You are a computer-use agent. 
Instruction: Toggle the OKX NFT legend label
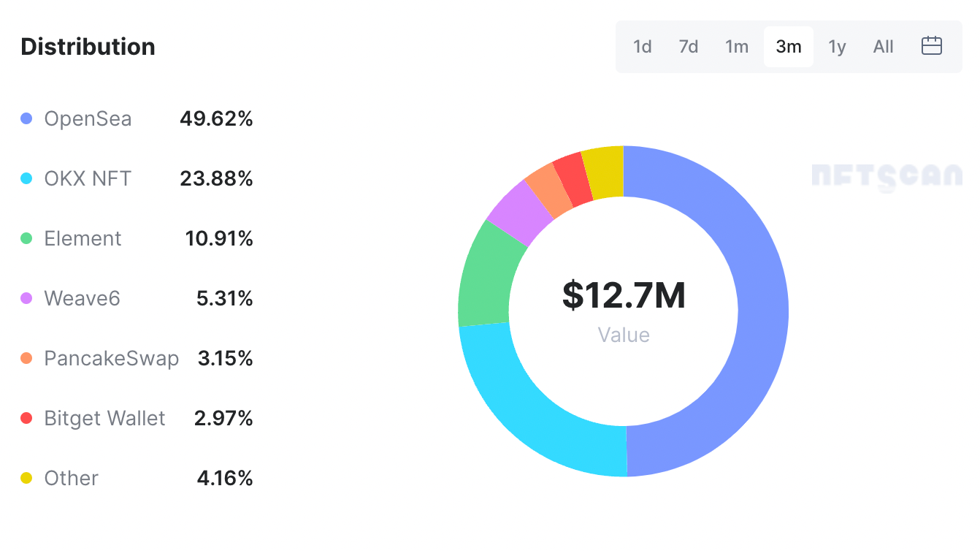pyautogui.click(x=88, y=178)
